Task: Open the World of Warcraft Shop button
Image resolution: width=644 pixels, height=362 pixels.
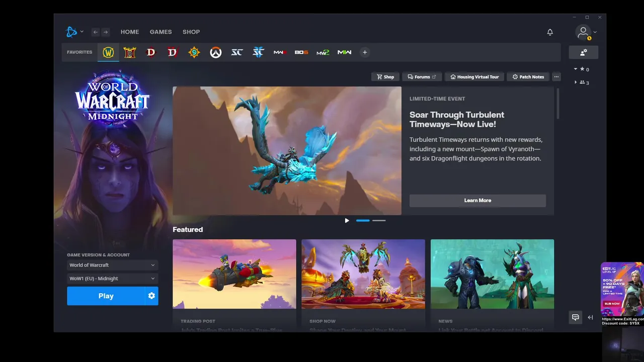Action: pyautogui.click(x=385, y=77)
